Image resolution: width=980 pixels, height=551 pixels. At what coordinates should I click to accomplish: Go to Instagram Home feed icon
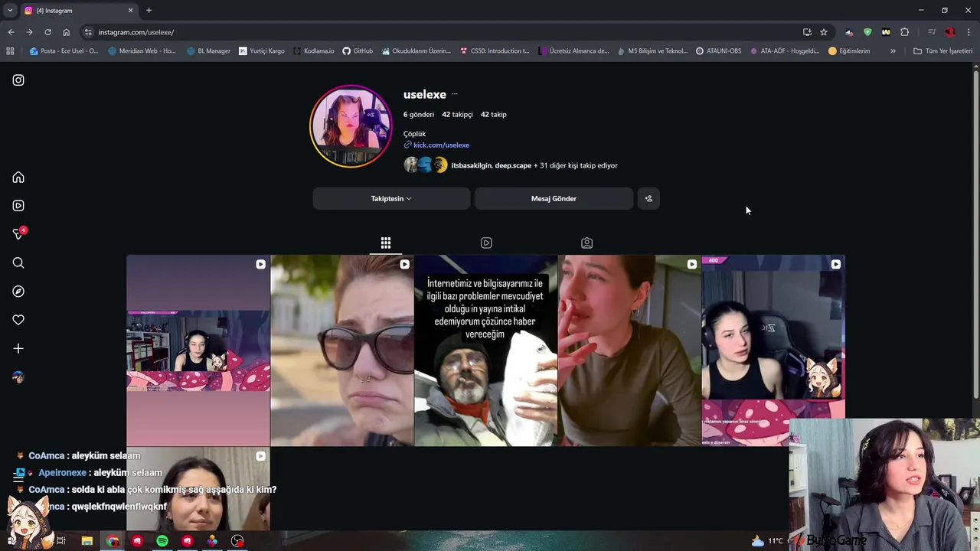click(18, 178)
